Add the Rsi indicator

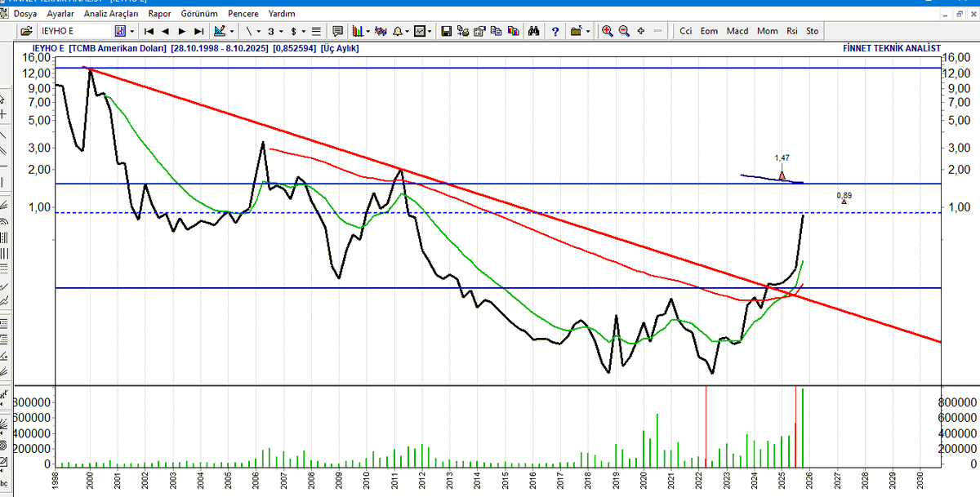pos(791,31)
